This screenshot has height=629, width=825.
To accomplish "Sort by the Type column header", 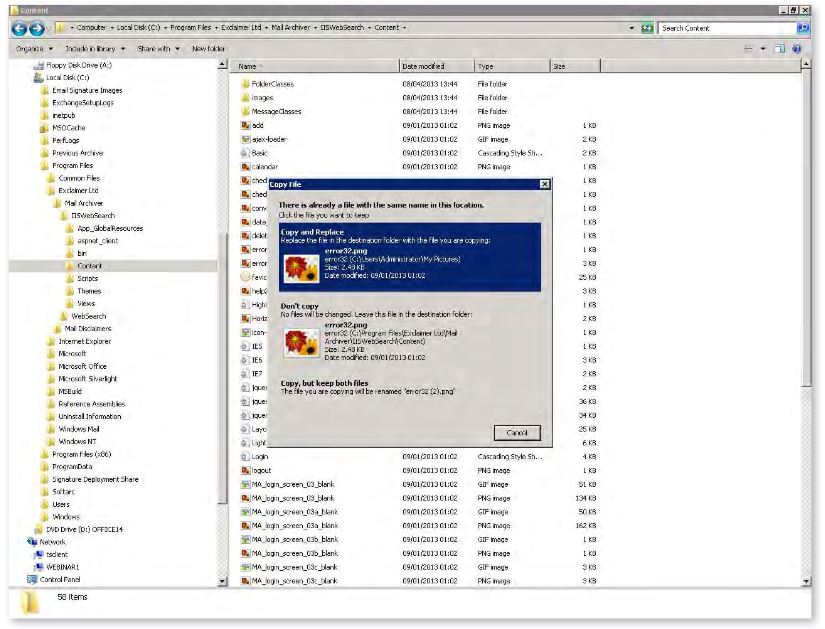I will [x=511, y=66].
